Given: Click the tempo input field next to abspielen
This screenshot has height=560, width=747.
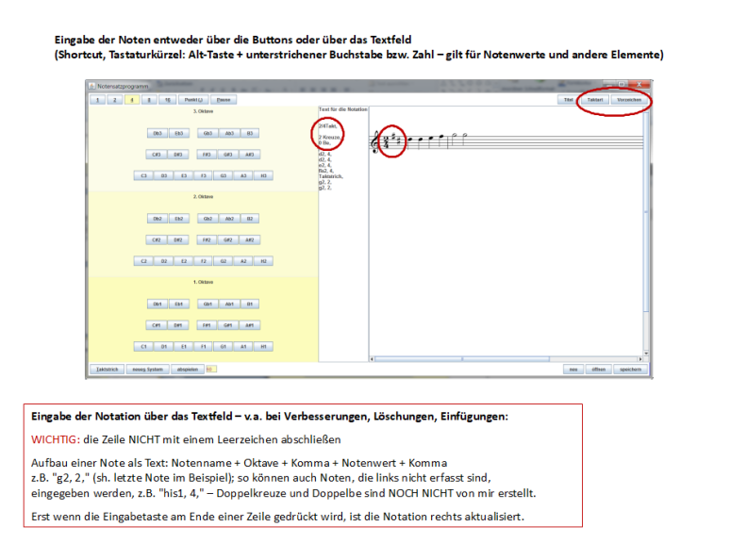Looking at the screenshot, I should tap(211, 369).
